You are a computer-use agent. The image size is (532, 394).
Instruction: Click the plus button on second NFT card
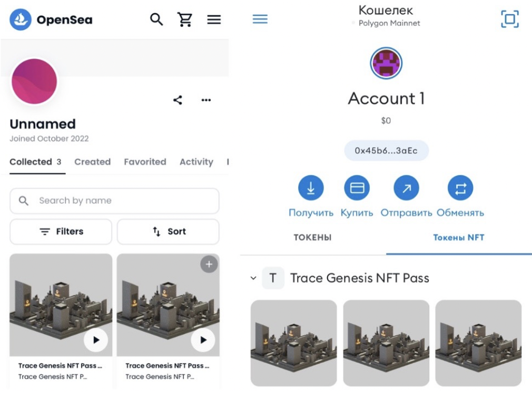[209, 264]
